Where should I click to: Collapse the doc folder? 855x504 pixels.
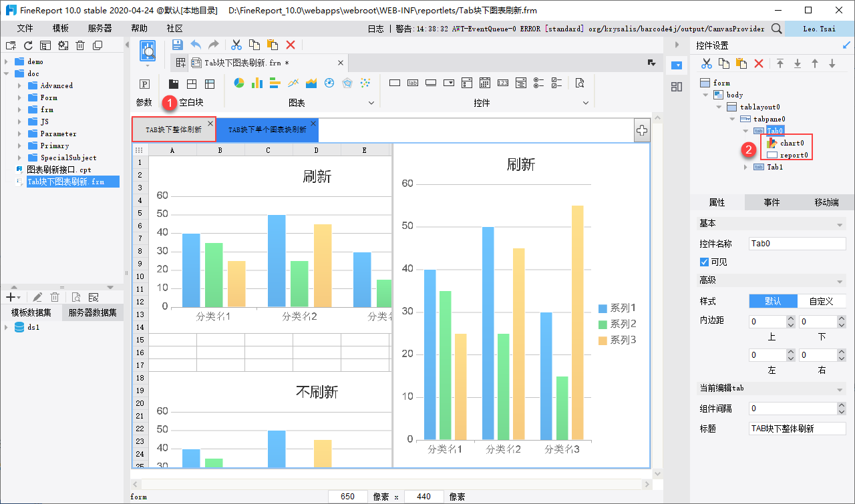(x=7, y=73)
